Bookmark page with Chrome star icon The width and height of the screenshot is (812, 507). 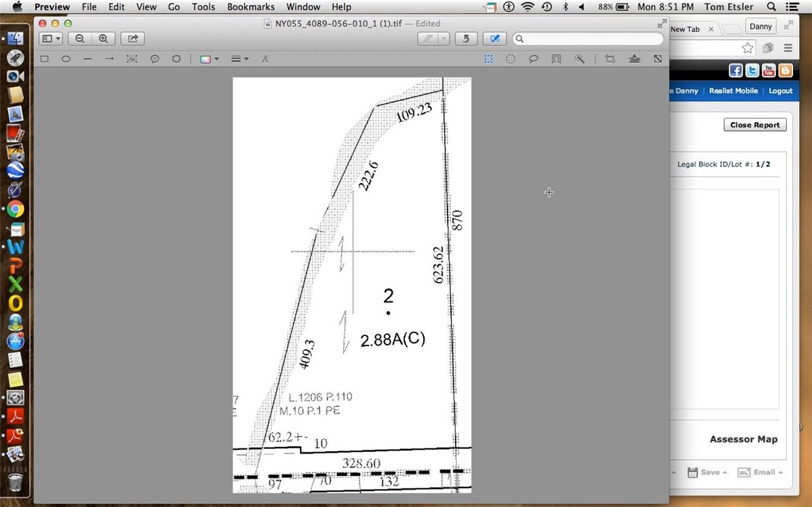point(748,48)
